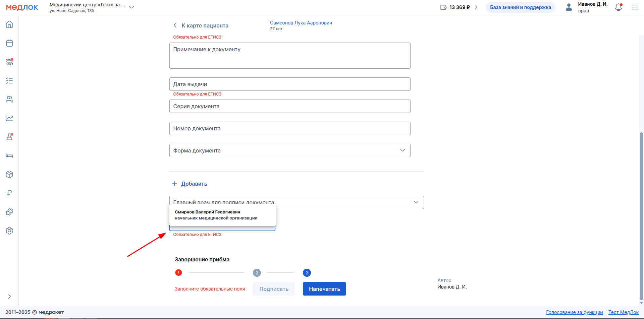Open the hospital bed icon
Image resolution: width=644 pixels, height=319 pixels.
[9, 155]
